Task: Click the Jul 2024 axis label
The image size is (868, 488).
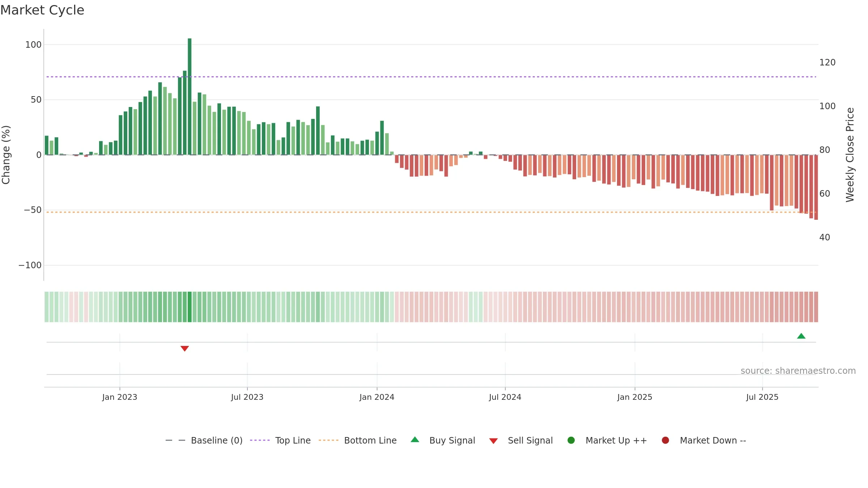Action: [505, 397]
